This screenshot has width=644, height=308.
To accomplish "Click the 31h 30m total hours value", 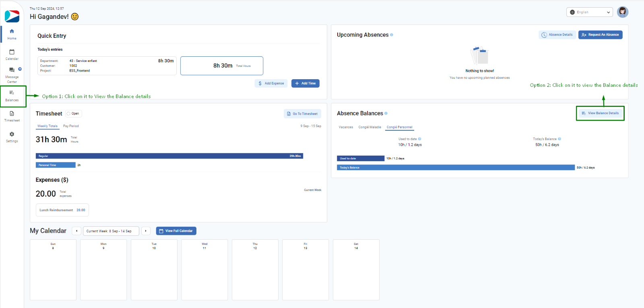I will pyautogui.click(x=52, y=140).
